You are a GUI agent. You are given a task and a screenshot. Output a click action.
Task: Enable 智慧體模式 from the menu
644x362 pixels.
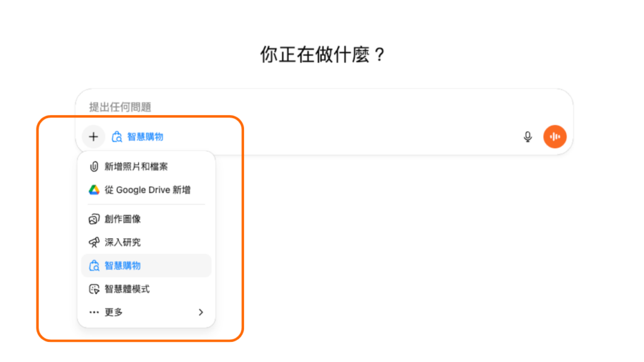(127, 289)
